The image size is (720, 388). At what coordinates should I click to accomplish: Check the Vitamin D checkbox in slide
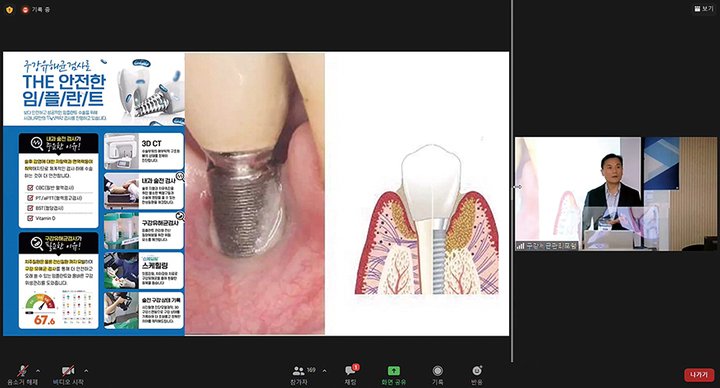(x=30, y=218)
